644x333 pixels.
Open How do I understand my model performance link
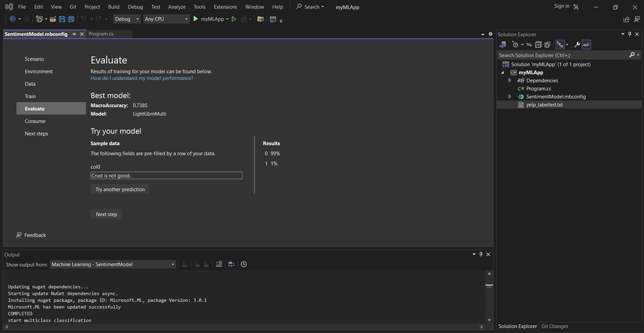pyautogui.click(x=142, y=78)
